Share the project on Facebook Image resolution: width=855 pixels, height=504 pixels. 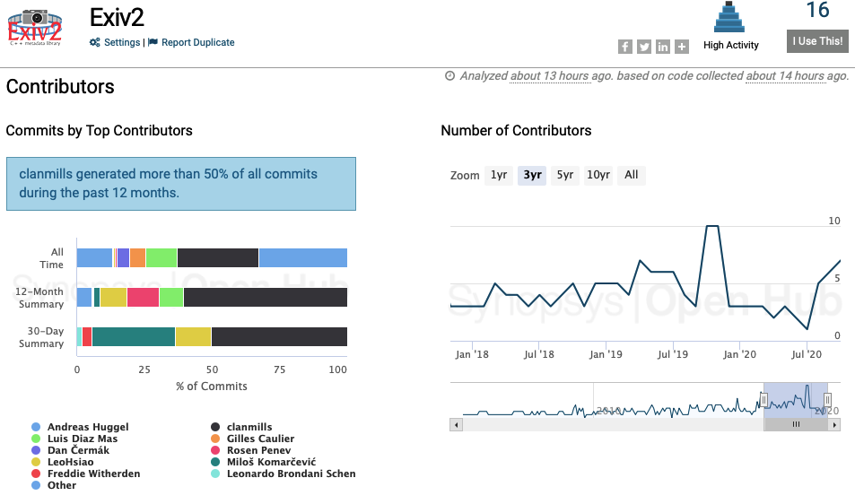point(625,47)
